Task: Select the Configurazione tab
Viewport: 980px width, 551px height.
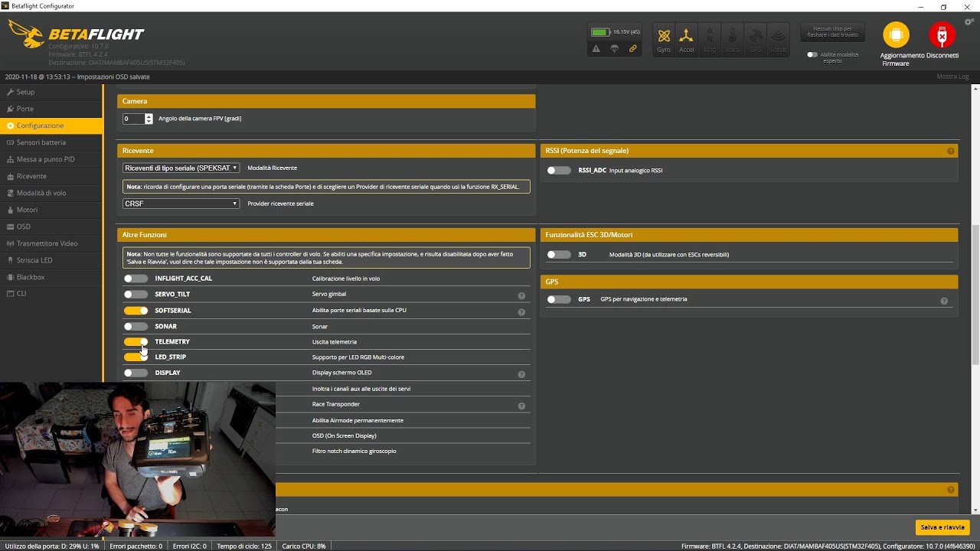Action: 51,126
